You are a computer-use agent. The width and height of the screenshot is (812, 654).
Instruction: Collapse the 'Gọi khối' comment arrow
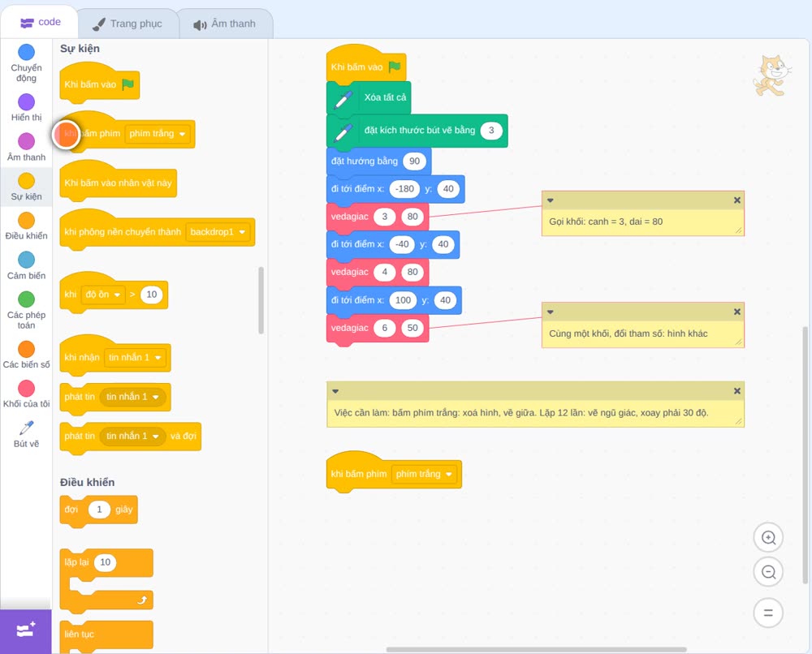[x=551, y=200]
